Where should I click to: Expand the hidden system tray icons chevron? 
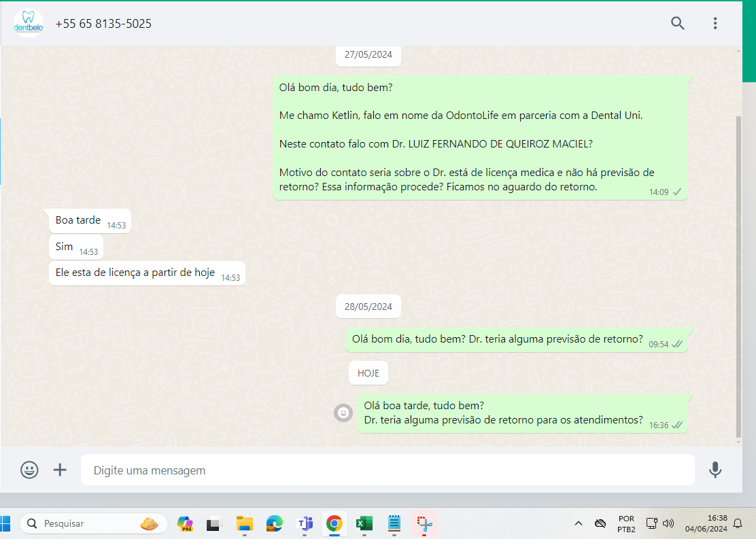point(579,523)
